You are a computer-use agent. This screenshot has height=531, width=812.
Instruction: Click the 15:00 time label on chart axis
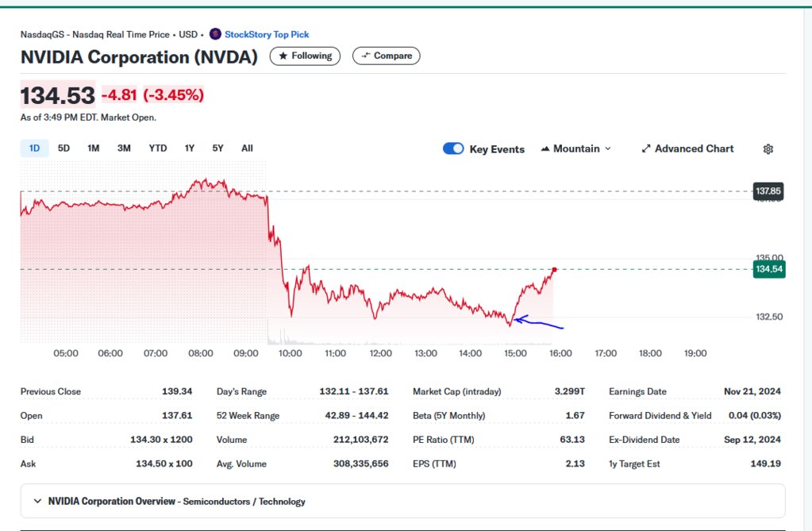[x=515, y=353]
